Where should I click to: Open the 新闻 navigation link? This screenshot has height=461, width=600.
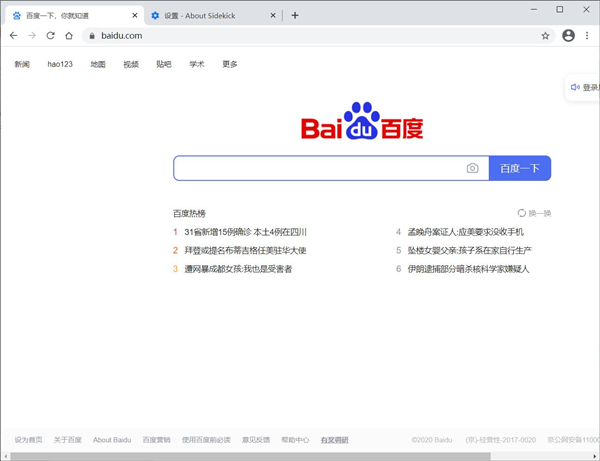(22, 64)
